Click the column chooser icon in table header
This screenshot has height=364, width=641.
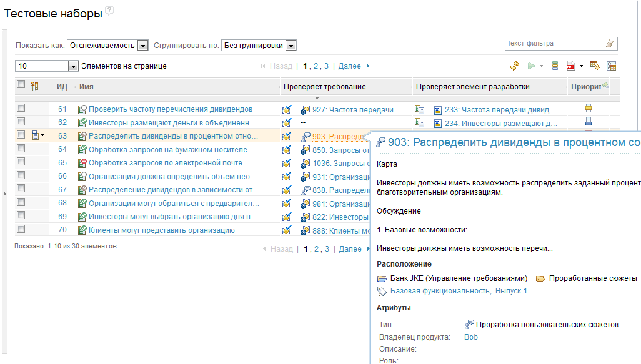[x=35, y=86]
